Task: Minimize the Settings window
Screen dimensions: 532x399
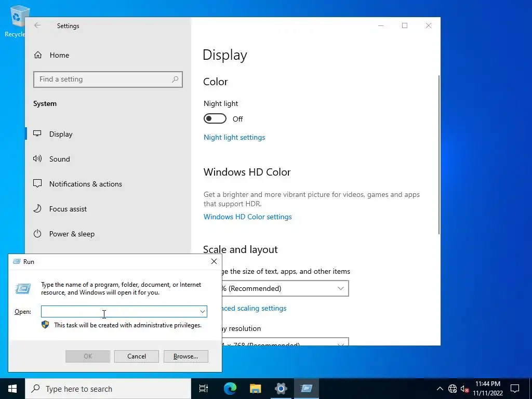Action: [x=381, y=25]
